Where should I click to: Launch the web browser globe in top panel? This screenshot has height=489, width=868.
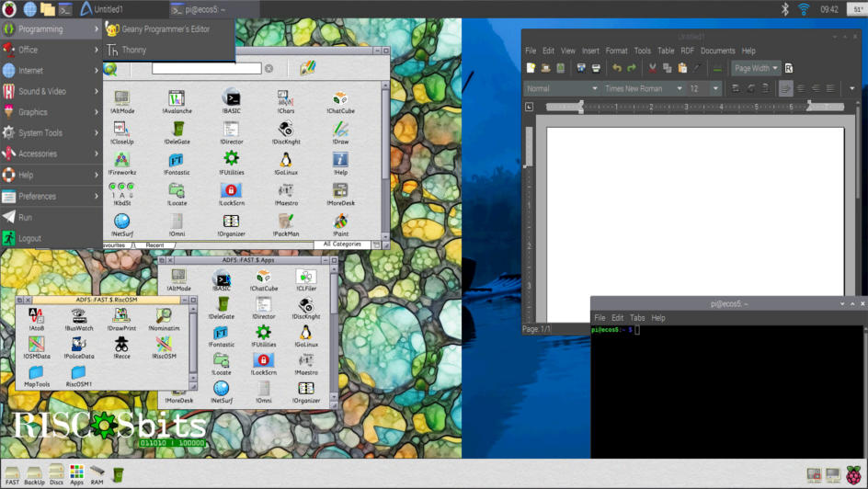pyautogui.click(x=30, y=9)
